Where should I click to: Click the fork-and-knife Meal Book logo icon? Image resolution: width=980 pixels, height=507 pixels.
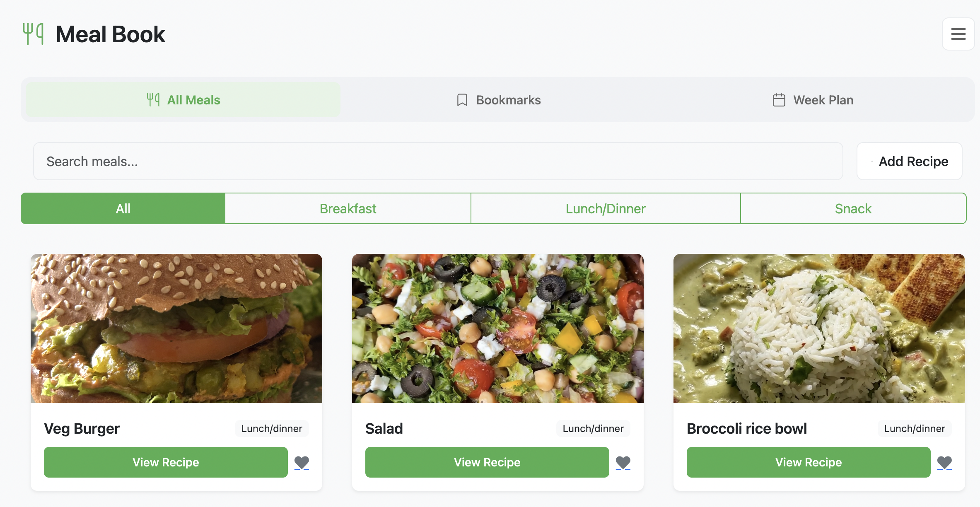pos(33,33)
